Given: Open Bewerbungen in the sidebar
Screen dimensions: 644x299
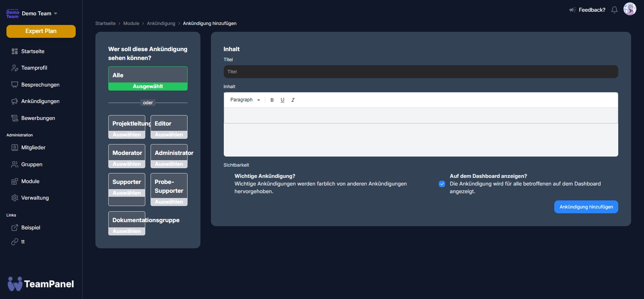Looking at the screenshot, I should tap(38, 118).
